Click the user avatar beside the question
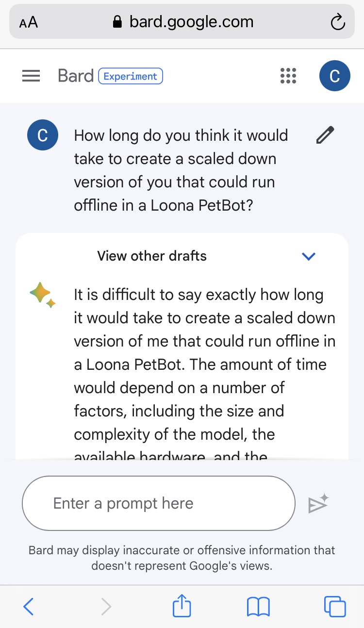Screen dimensions: 364x628 [43, 135]
